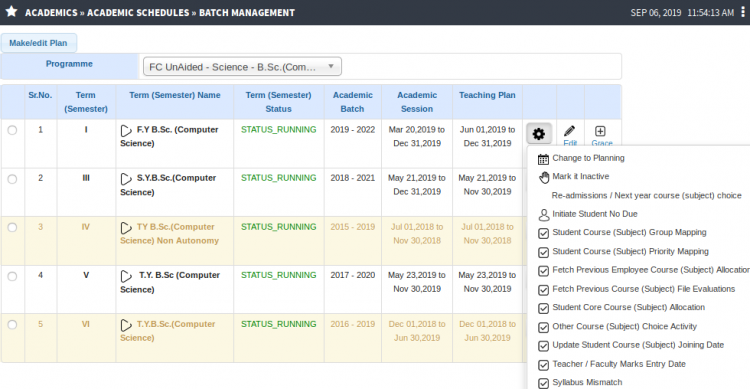Click the calendar icon beside Change to Planning
The width and height of the screenshot is (750, 389).
click(x=543, y=159)
